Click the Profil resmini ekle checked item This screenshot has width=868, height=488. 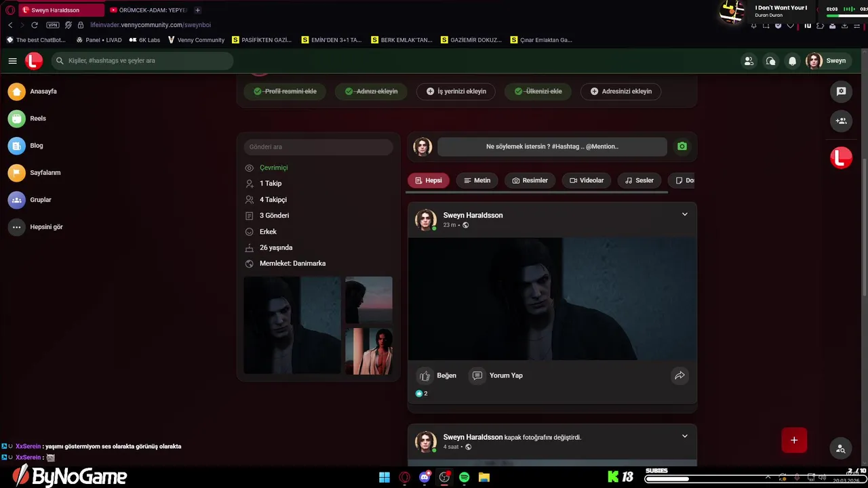pyautogui.click(x=285, y=91)
